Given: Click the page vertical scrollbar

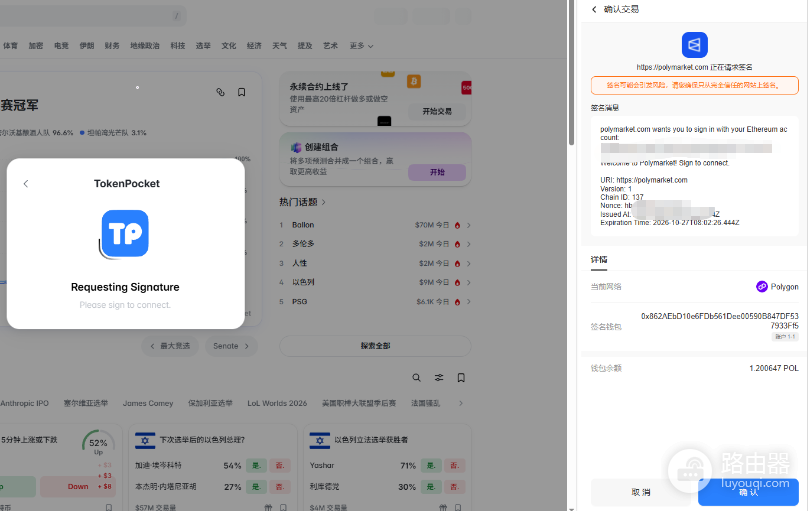Looking at the screenshot, I should pos(571,73).
